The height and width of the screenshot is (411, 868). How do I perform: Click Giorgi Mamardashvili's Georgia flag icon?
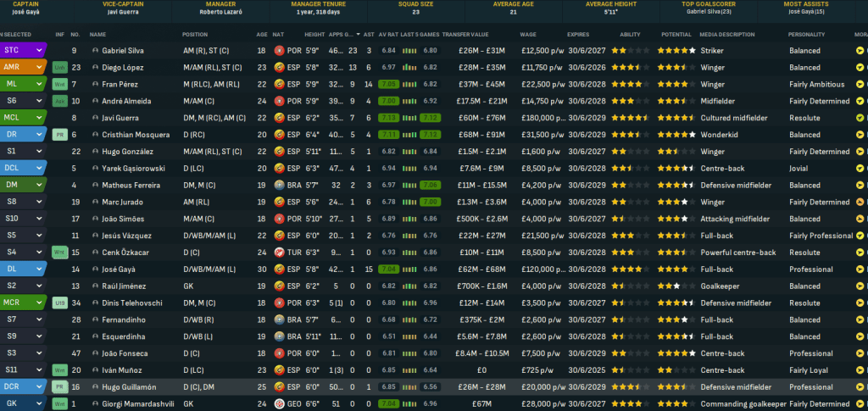279,403
